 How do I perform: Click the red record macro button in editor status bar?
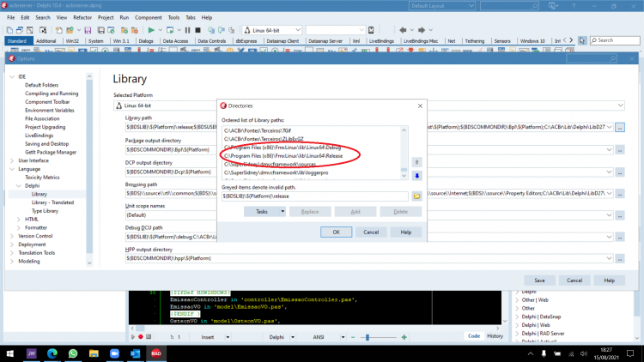(x=141, y=337)
